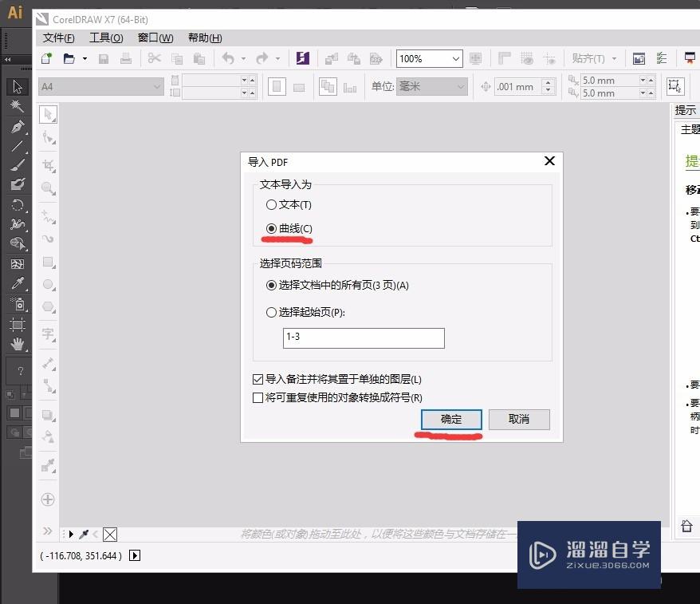The height and width of the screenshot is (604, 700).
Task: Click the Cut scissors icon
Action: [x=155, y=58]
